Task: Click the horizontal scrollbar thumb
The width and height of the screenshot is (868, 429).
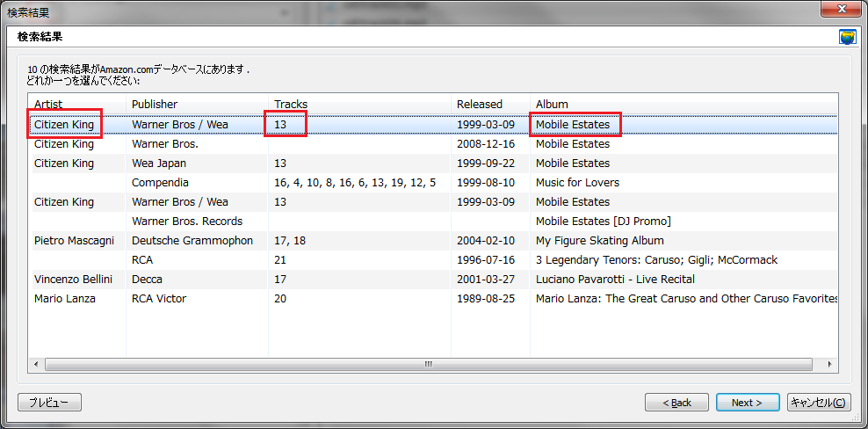Action: pos(429,364)
